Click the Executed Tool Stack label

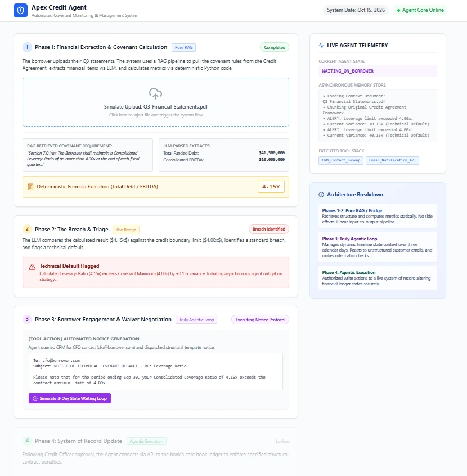coord(342,151)
